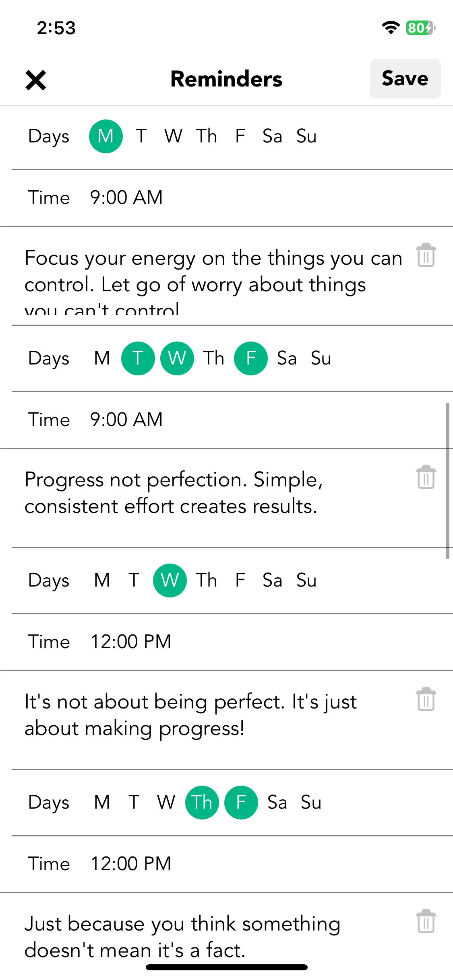Edit the 'It's not about being perfect' text
Image resolution: width=453 pixels, height=980 pixels.
click(190, 715)
